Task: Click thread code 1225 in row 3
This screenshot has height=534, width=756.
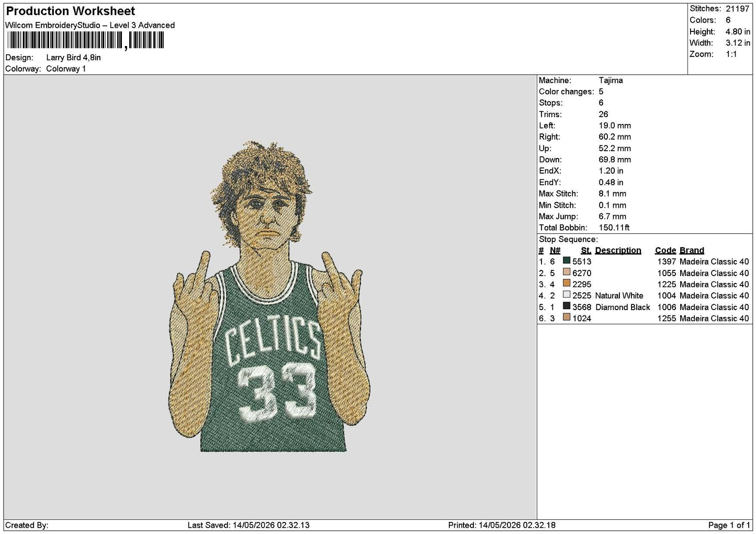Action: click(667, 285)
